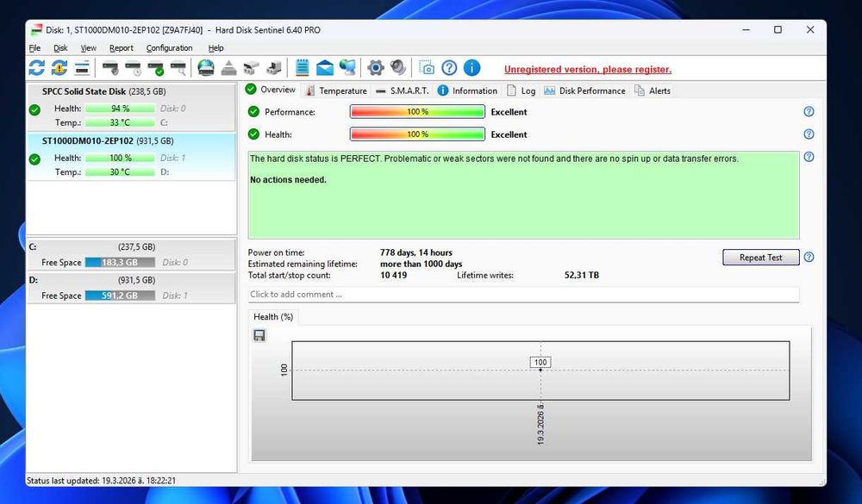The image size is (862, 504).
Task: Click the comment field to add comment
Action: pos(523,295)
